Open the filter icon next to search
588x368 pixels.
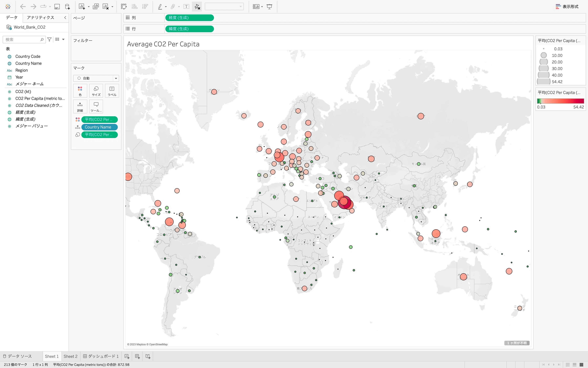49,39
